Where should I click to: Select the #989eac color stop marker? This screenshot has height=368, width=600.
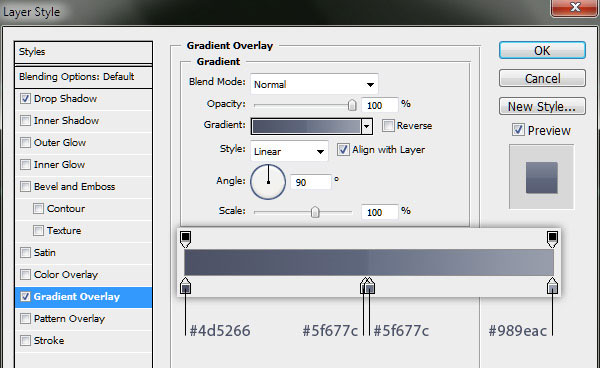[552, 286]
